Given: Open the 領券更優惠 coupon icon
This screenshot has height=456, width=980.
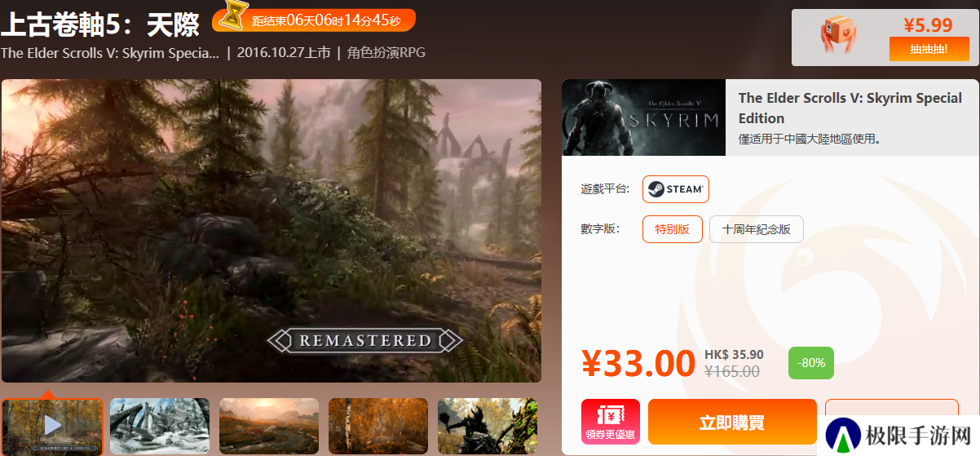Looking at the screenshot, I should coord(611,423).
